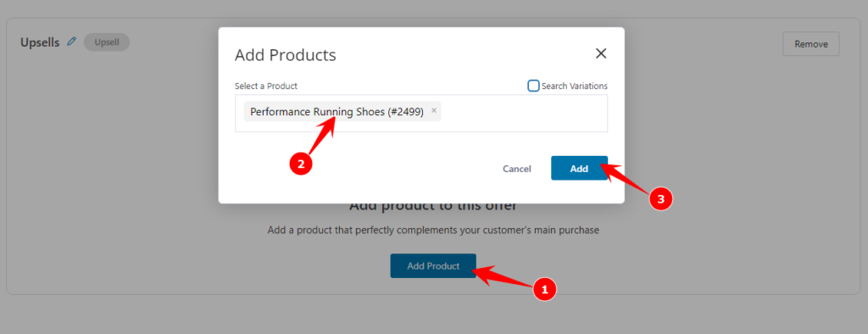Click the red step 3 marker
The width and height of the screenshot is (868, 334).
point(660,198)
